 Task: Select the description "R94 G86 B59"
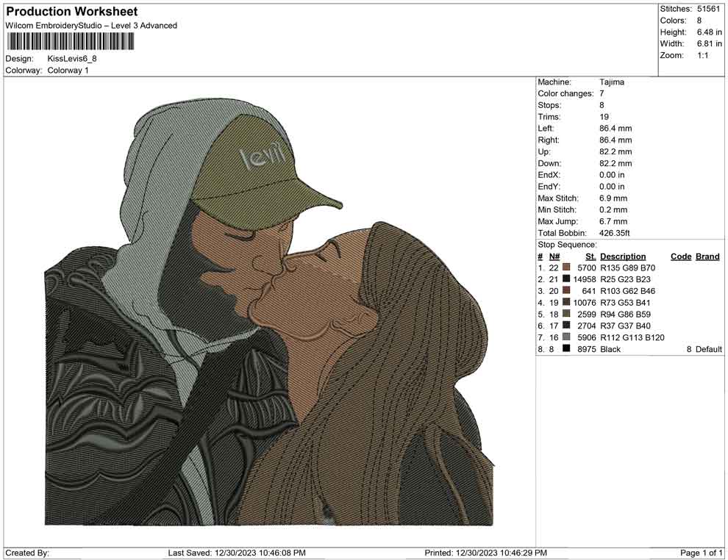625,314
